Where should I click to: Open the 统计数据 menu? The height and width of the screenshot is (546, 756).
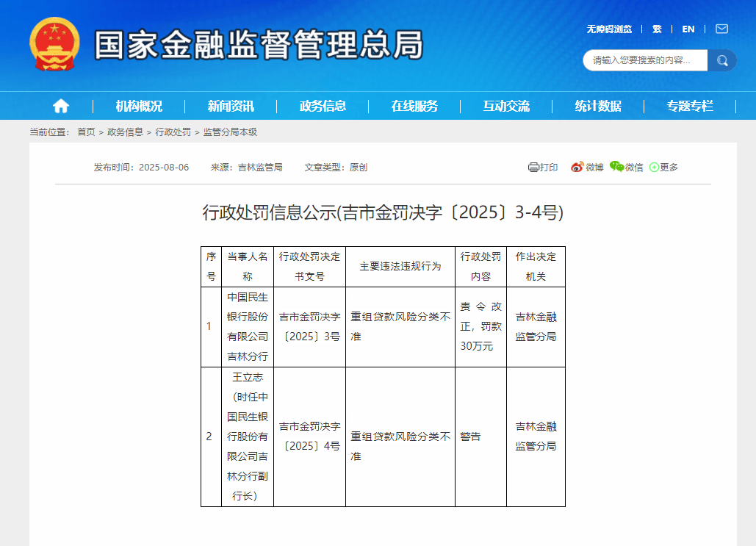click(598, 106)
